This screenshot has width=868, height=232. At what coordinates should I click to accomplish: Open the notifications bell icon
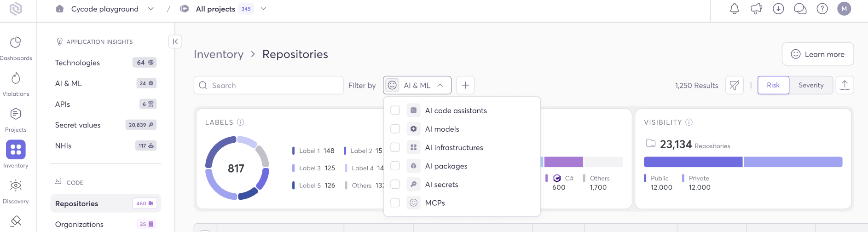click(x=735, y=9)
